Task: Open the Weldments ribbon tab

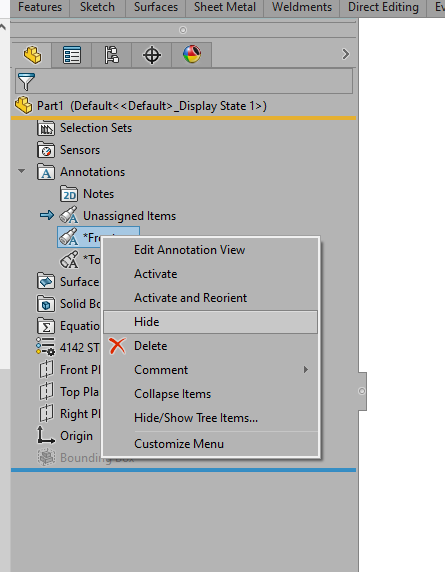Action: 302,7
